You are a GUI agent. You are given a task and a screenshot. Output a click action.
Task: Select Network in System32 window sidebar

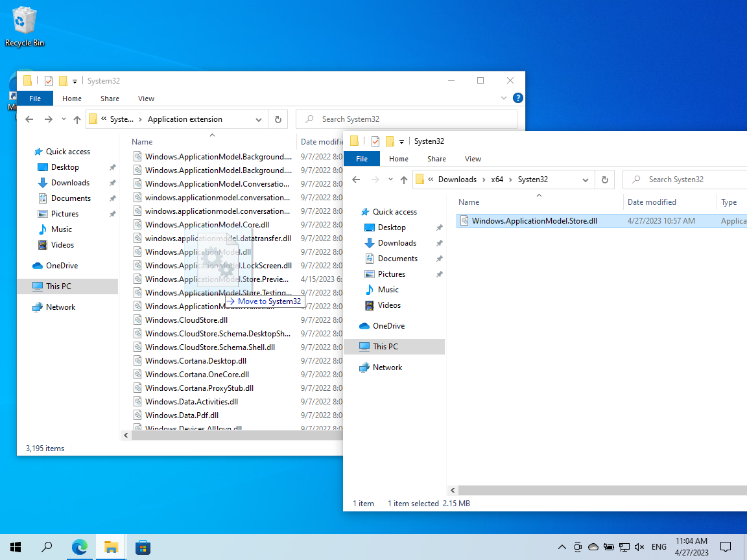(60, 307)
